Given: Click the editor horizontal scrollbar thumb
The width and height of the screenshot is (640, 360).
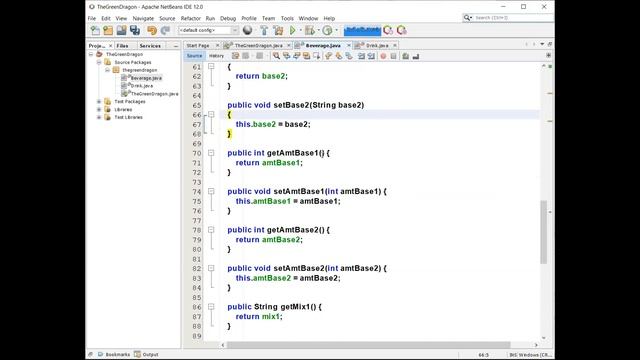Looking at the screenshot, I should (x=368, y=345).
